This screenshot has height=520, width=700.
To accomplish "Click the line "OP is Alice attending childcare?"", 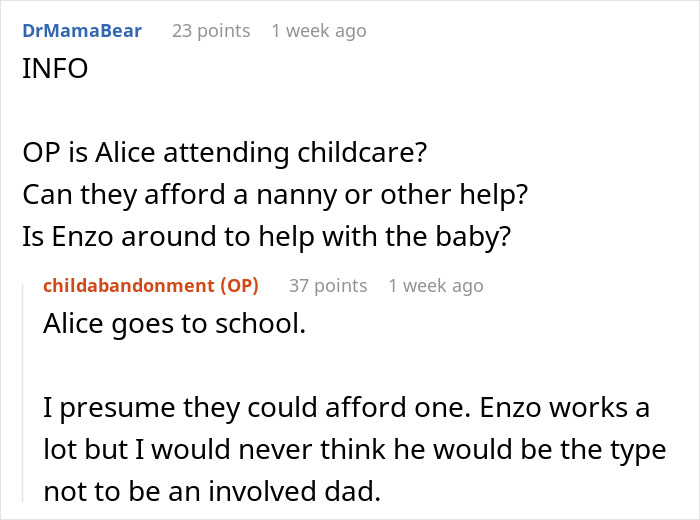I will coord(220,154).
